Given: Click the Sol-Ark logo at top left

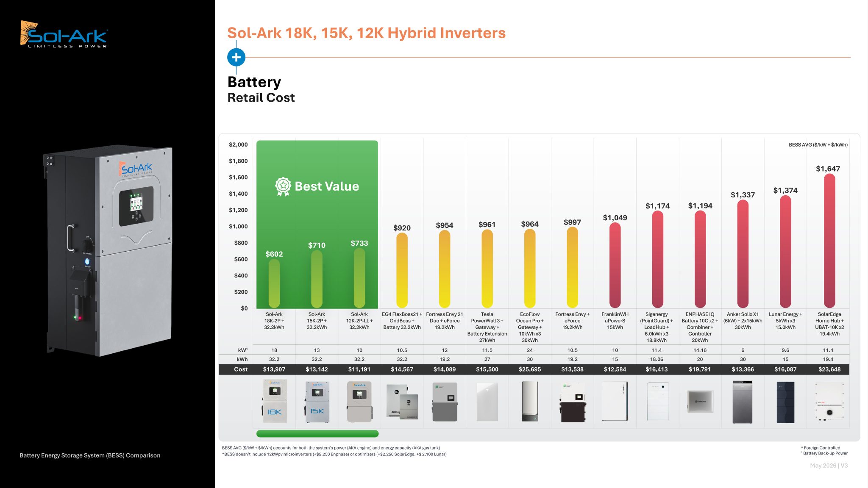Looking at the screenshot, I should click(x=64, y=34).
